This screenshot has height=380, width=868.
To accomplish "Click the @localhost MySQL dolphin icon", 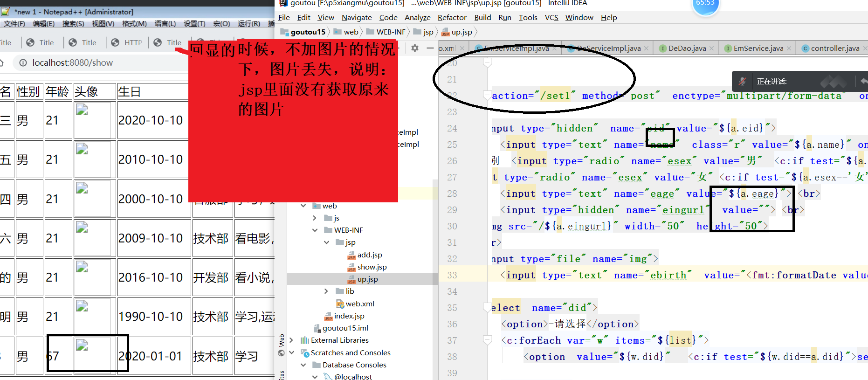I will pyautogui.click(x=328, y=377).
